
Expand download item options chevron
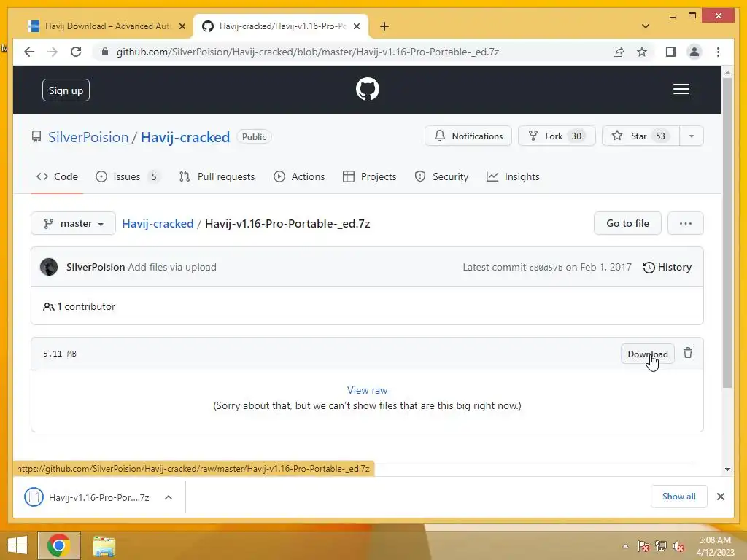click(x=169, y=497)
